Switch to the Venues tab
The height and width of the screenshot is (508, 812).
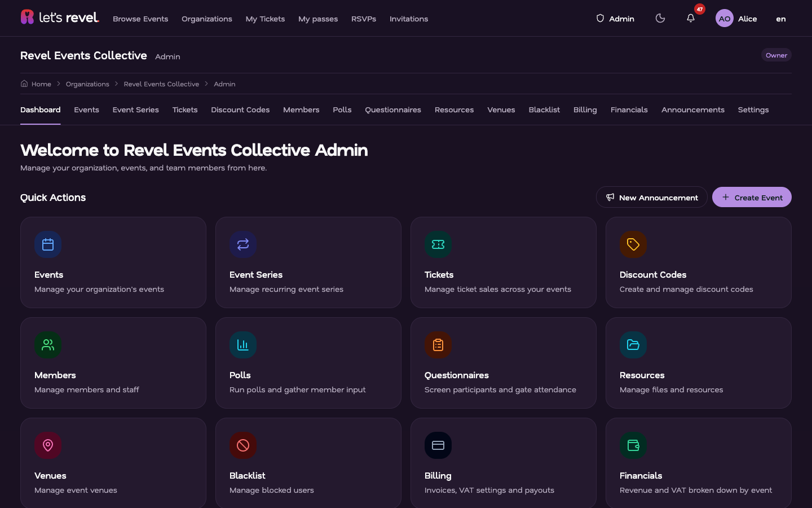point(501,110)
